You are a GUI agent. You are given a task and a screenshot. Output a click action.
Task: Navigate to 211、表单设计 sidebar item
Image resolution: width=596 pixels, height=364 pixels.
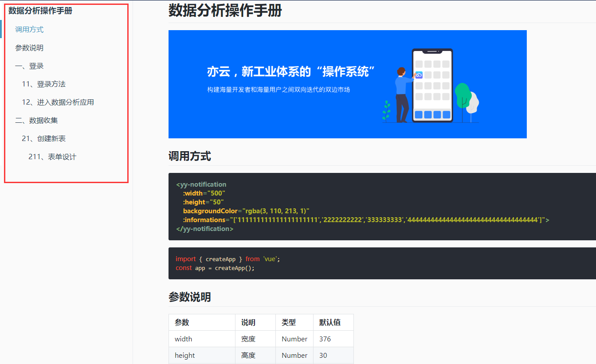pyautogui.click(x=52, y=157)
